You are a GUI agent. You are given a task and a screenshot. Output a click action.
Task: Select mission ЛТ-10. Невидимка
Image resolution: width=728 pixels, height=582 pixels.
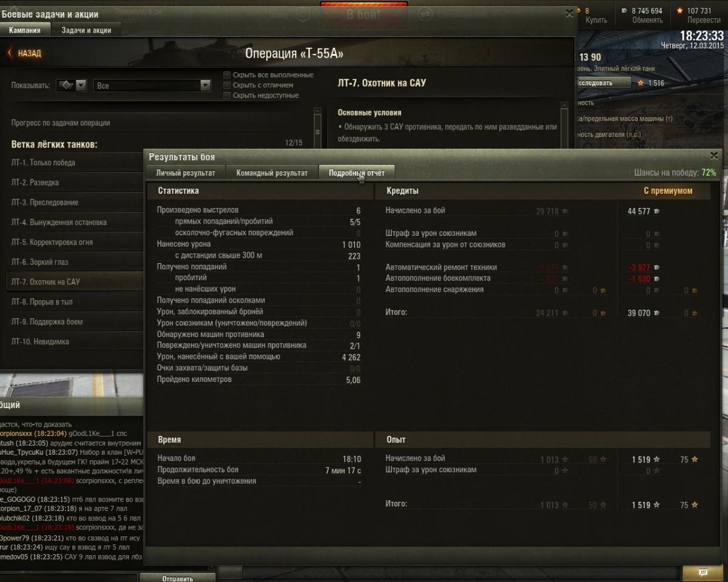coord(76,342)
